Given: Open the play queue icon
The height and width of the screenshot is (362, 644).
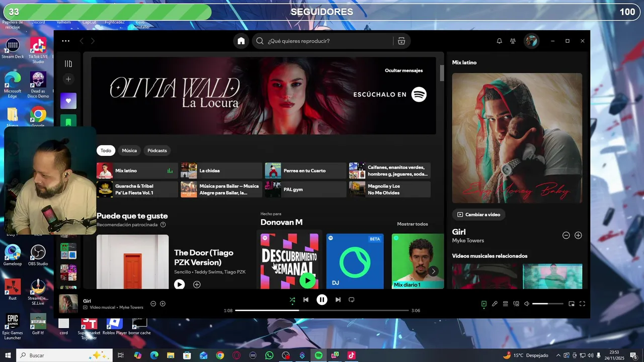Looking at the screenshot, I should pos(506,304).
